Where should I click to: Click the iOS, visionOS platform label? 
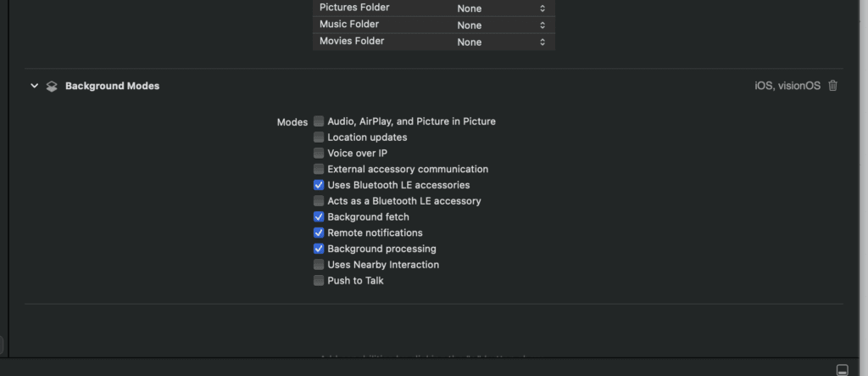pyautogui.click(x=787, y=86)
